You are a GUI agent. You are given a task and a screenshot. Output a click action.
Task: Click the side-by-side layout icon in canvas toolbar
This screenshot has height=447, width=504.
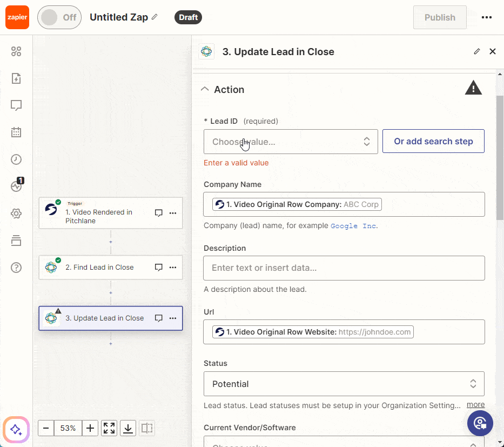[147, 428]
